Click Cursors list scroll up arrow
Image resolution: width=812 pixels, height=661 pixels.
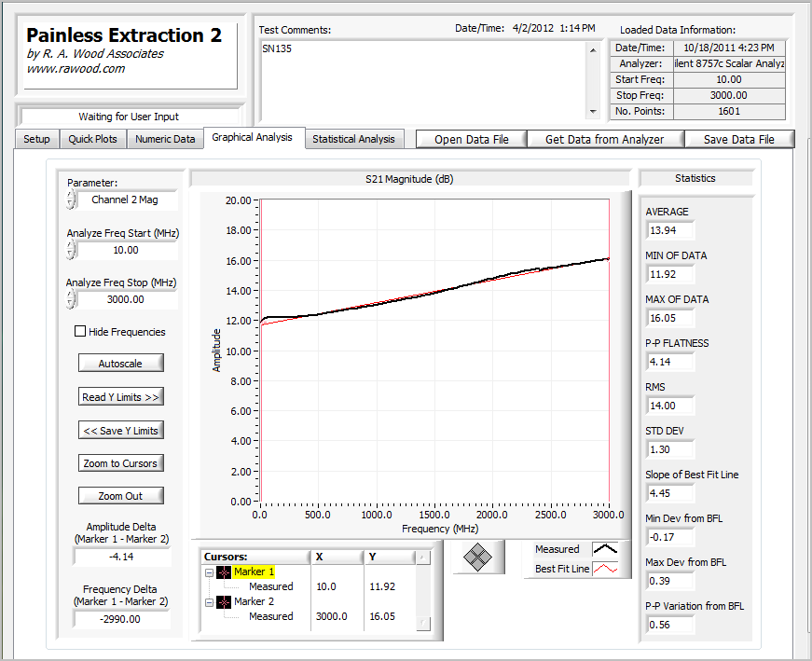422,558
